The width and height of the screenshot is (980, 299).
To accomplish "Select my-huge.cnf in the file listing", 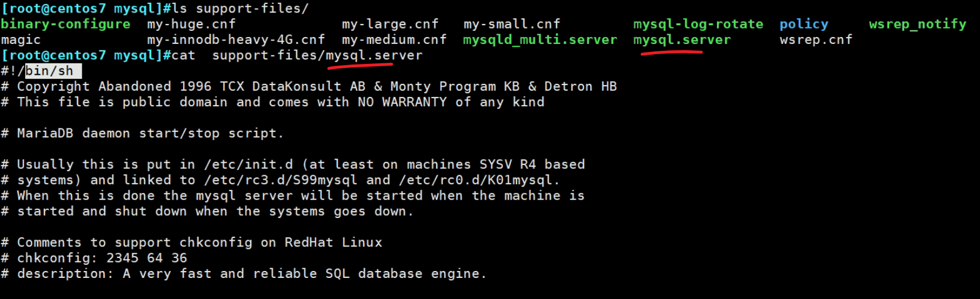I will pyautogui.click(x=191, y=24).
